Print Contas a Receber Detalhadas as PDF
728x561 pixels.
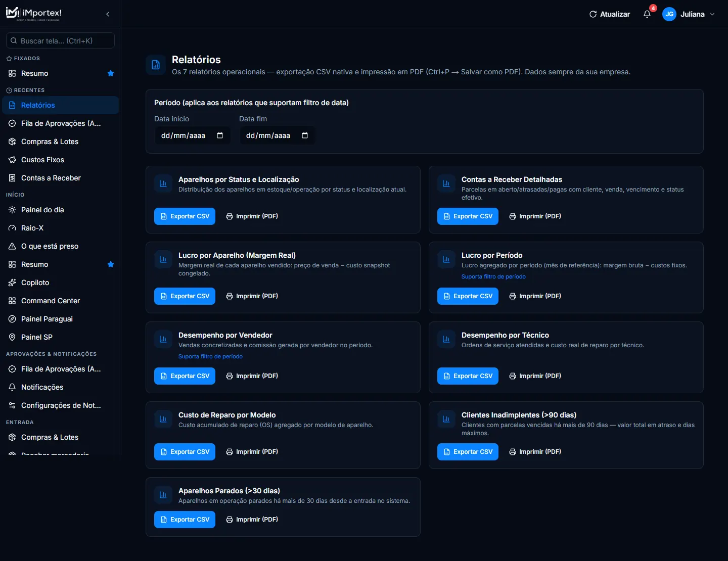pyautogui.click(x=535, y=216)
